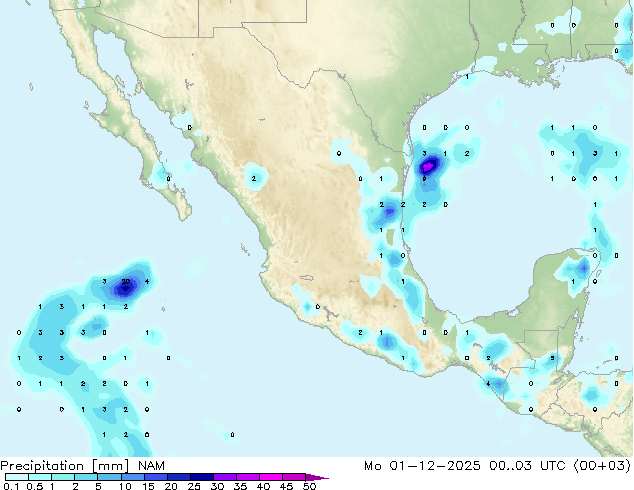634x490 pixels.
Task: Click the '4' value beside the Pacific 20
Action: 147,281
